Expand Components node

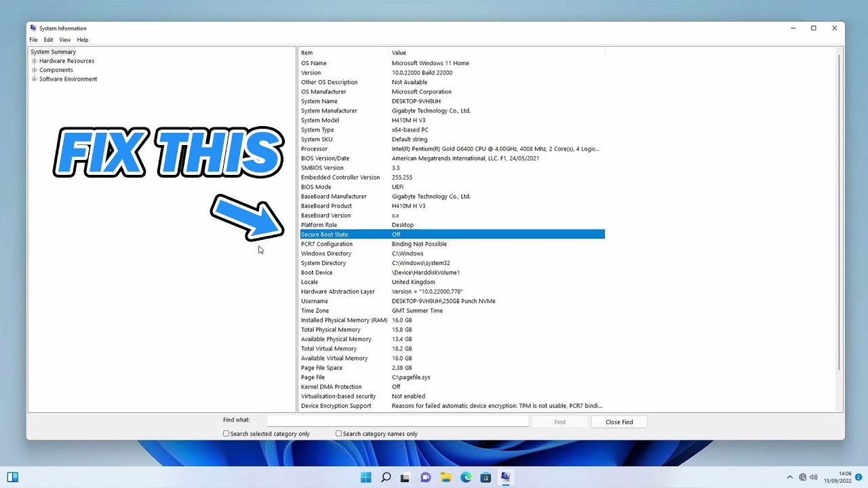tap(34, 70)
